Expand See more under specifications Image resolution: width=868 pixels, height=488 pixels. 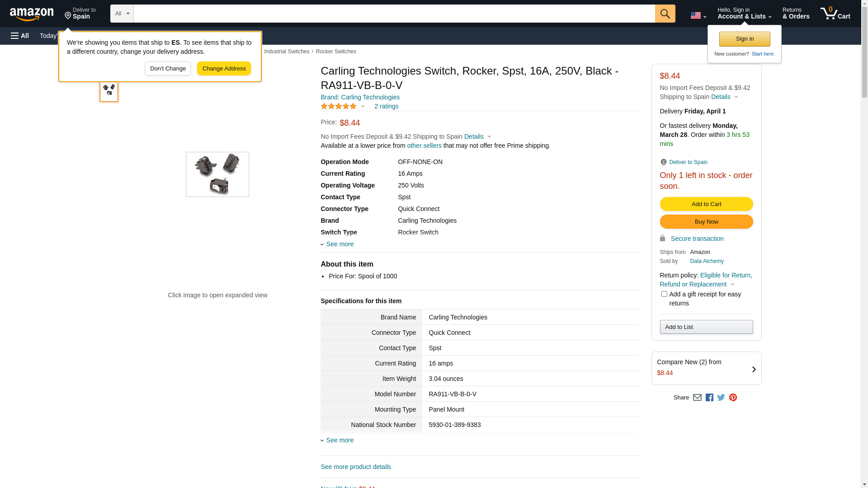tap(340, 440)
